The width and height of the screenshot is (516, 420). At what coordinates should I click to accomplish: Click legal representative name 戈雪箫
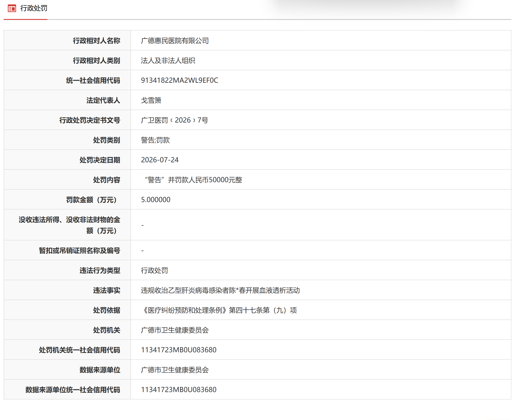tap(151, 100)
